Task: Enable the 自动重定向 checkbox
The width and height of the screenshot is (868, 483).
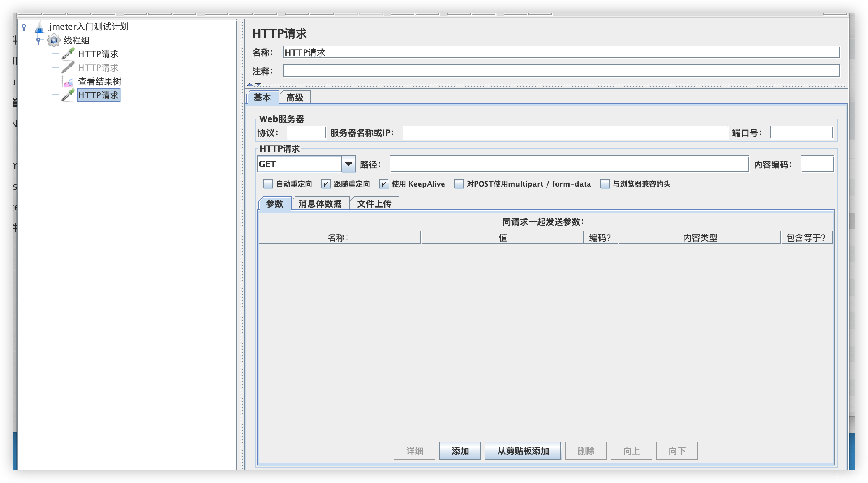Action: click(268, 184)
